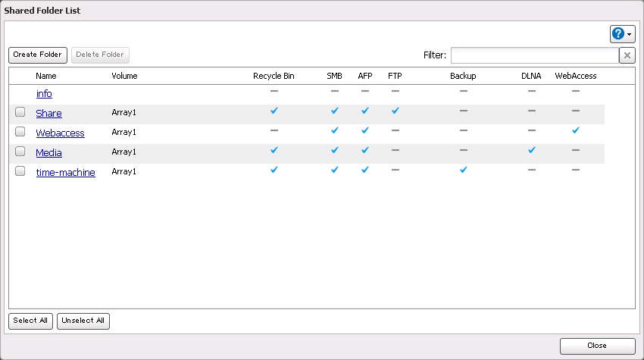Click the FTP checkmark in Share row
Screen dimensions: 644x360
[x=395, y=111]
